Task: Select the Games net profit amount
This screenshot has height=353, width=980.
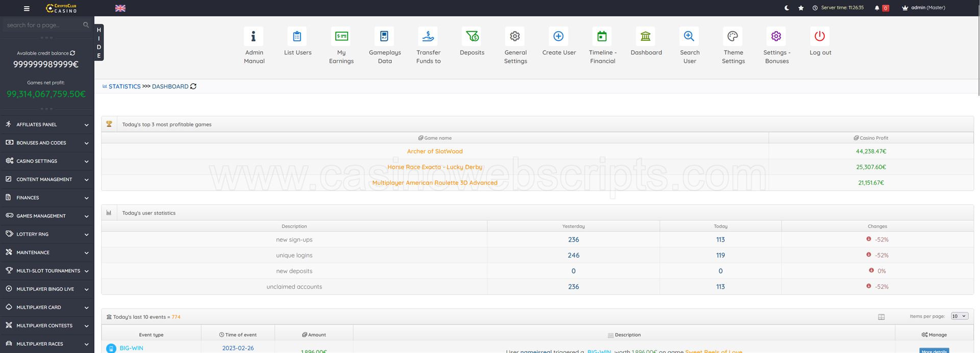Action: point(46,94)
